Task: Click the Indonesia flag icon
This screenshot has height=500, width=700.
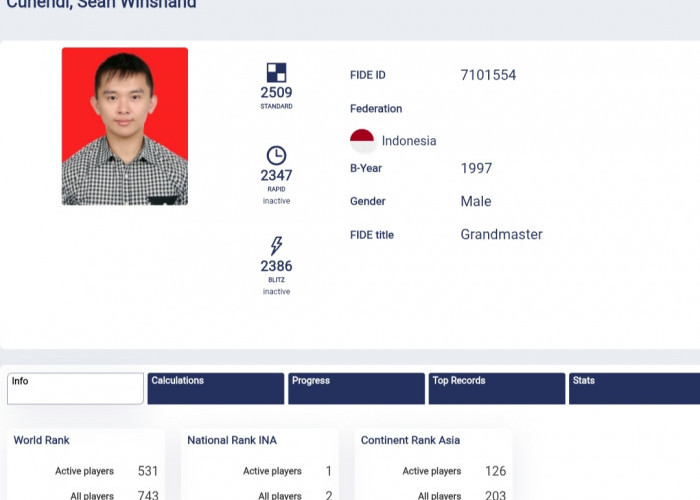Action: [362, 141]
